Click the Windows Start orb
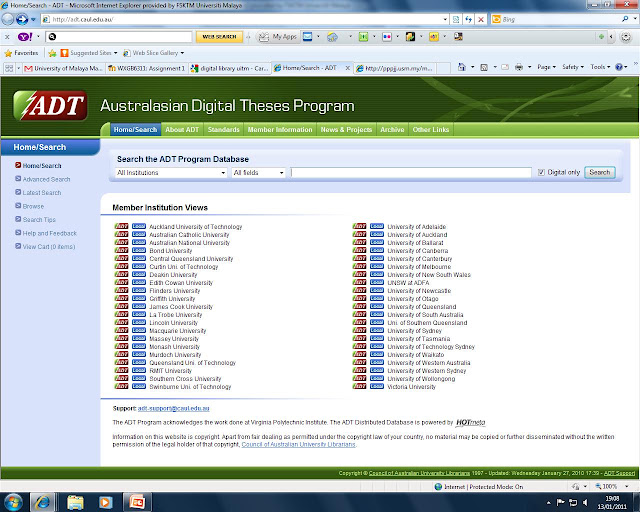 (13, 502)
